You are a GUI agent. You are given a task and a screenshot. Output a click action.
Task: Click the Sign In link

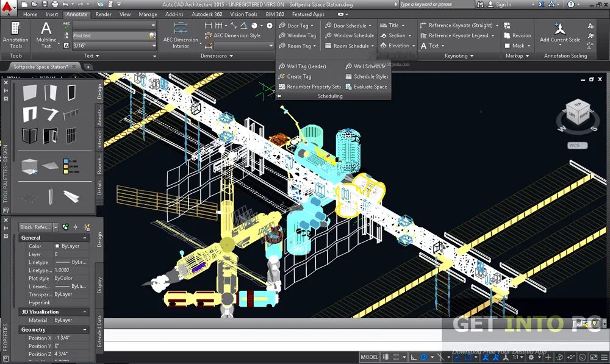(x=503, y=4)
